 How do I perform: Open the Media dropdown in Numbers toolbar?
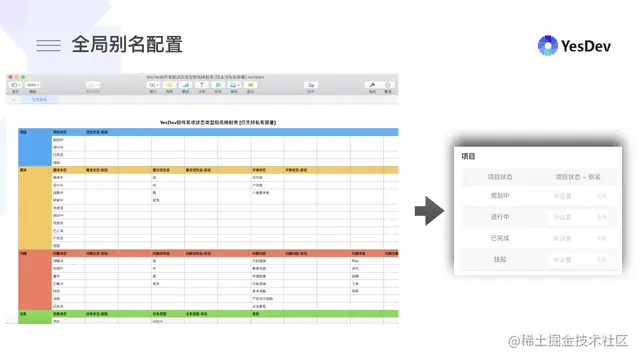point(234,85)
